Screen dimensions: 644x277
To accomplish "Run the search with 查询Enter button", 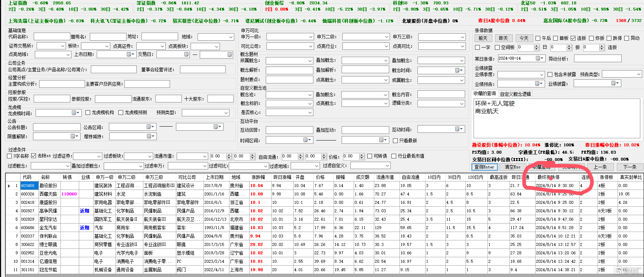I will [484, 167].
